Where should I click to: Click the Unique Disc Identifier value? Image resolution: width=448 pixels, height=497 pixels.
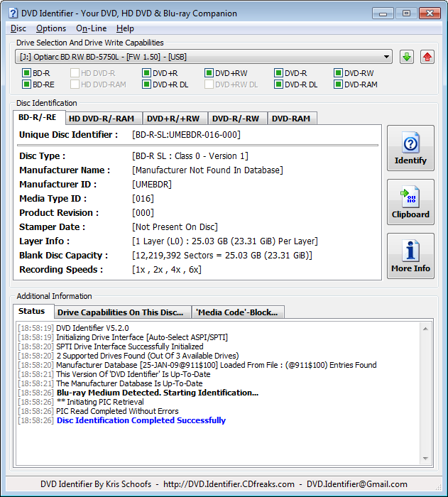pos(186,135)
